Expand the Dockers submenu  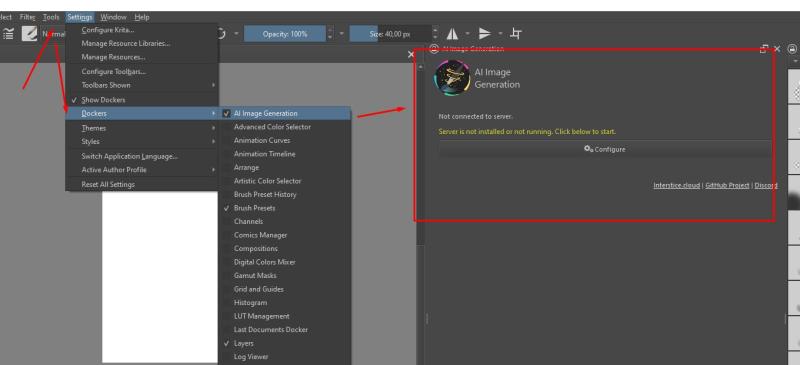[142, 113]
